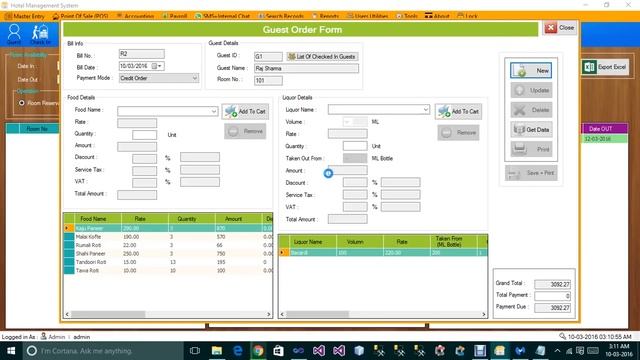Expand the Liquor Name dropdown
The width and height of the screenshot is (640, 360).
425,109
